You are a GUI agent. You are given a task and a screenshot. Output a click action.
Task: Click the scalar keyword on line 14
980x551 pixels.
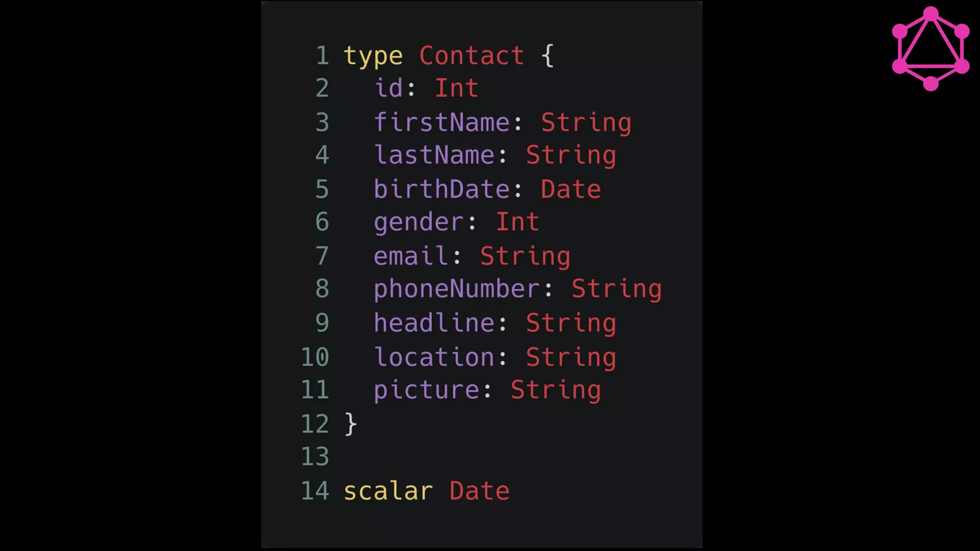(388, 491)
